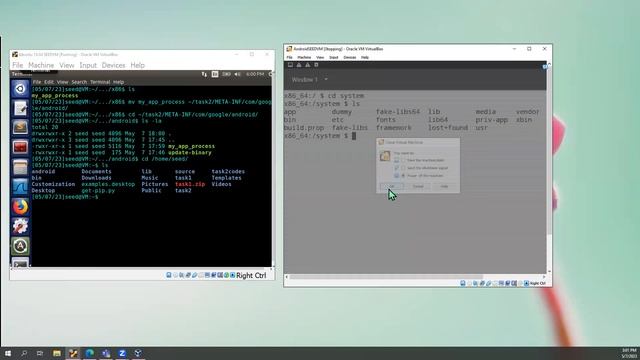Open text editor icon in Ubuntu launcher

(20, 108)
